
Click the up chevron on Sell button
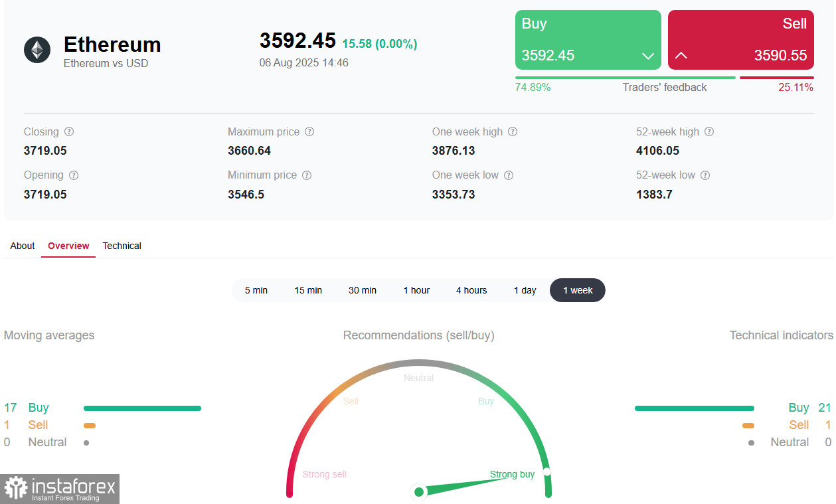tap(681, 56)
